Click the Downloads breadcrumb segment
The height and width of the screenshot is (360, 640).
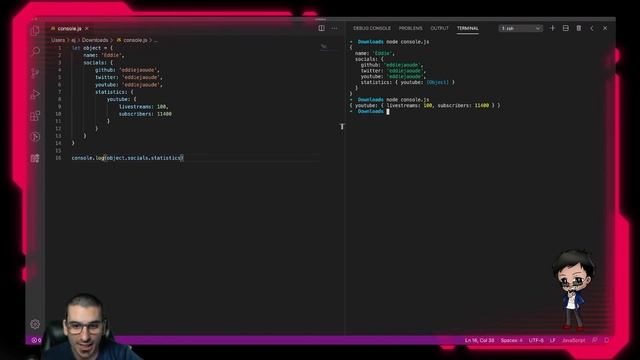pos(95,40)
